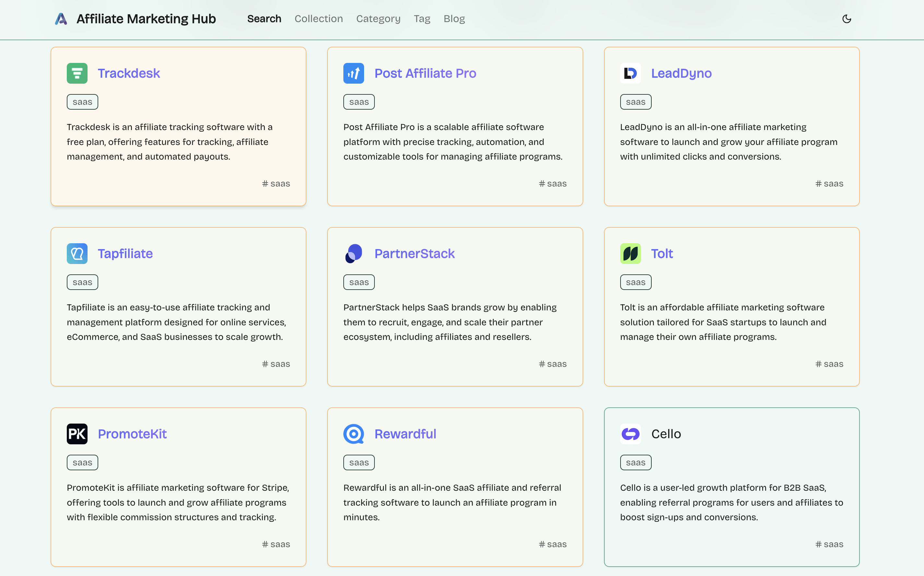Click the # saas tag on Post Affiliate Pro card
924x576 pixels.
553,184
